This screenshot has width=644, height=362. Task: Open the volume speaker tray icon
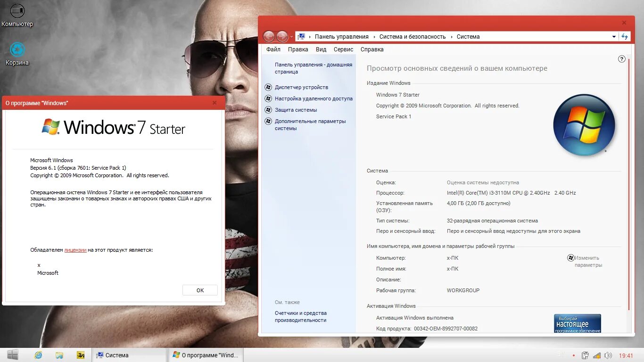pyautogui.click(x=608, y=355)
